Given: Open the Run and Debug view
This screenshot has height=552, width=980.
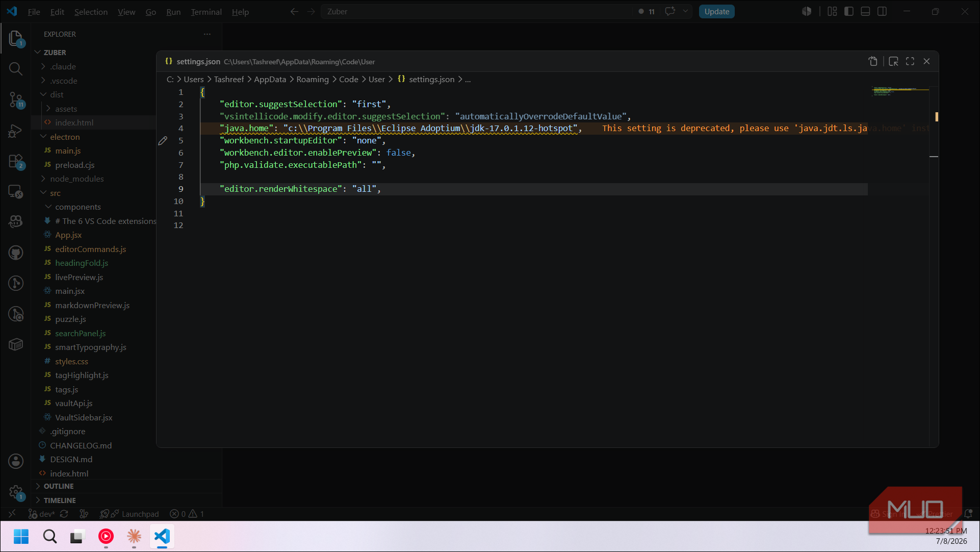Looking at the screenshot, I should (x=16, y=131).
